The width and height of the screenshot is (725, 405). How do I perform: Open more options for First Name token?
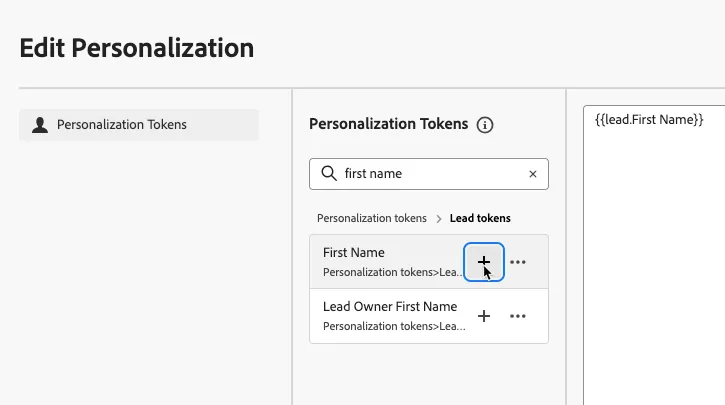[x=517, y=262]
